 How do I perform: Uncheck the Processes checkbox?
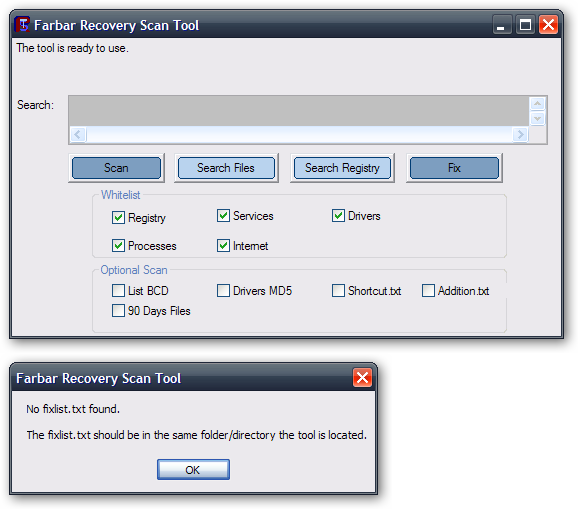pyautogui.click(x=118, y=245)
